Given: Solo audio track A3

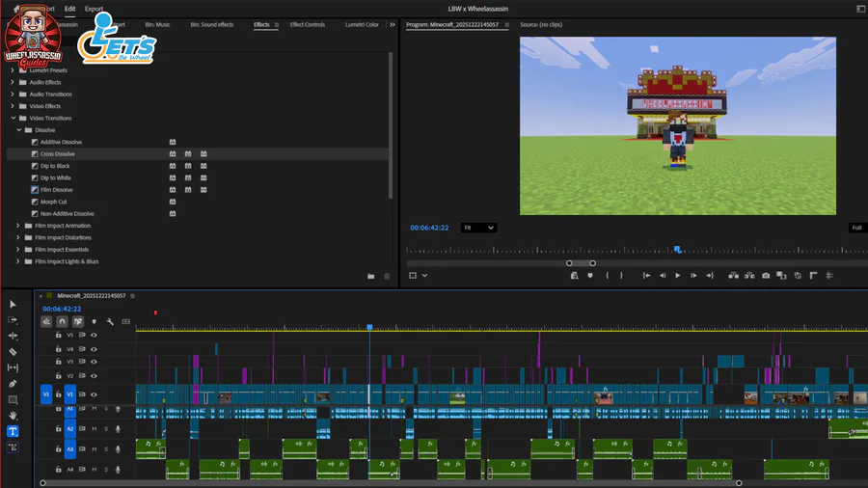Looking at the screenshot, I should click(106, 449).
